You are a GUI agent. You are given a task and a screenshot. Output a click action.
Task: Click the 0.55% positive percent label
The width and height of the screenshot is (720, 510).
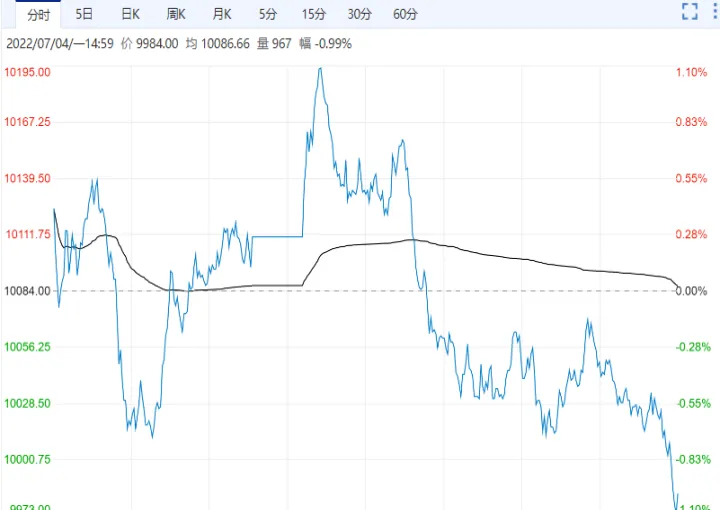pyautogui.click(x=691, y=178)
